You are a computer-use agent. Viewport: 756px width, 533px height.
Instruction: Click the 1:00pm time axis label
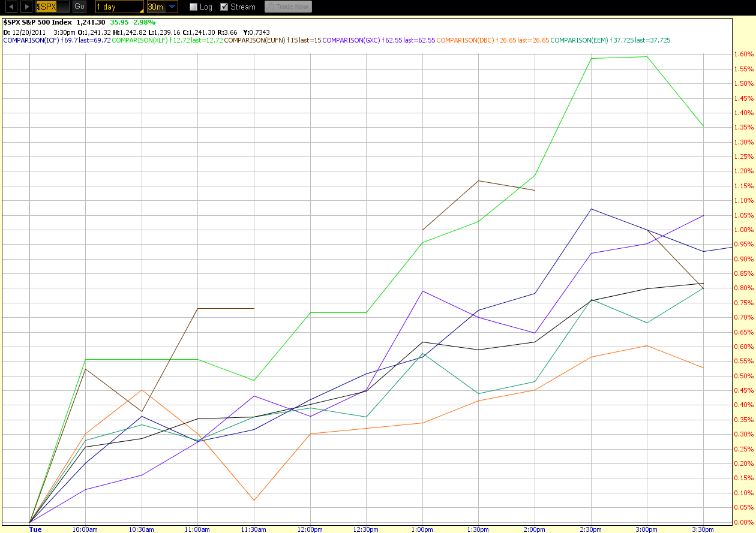422,529
